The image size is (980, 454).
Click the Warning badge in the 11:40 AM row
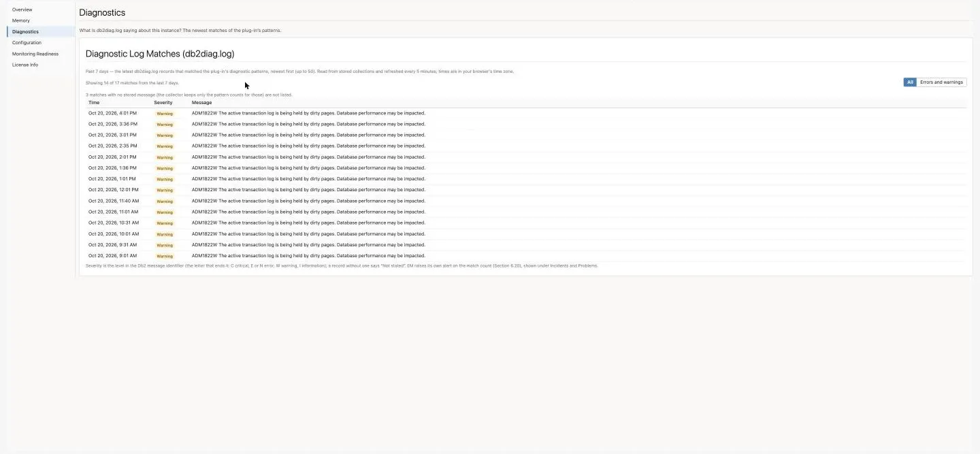[165, 201]
